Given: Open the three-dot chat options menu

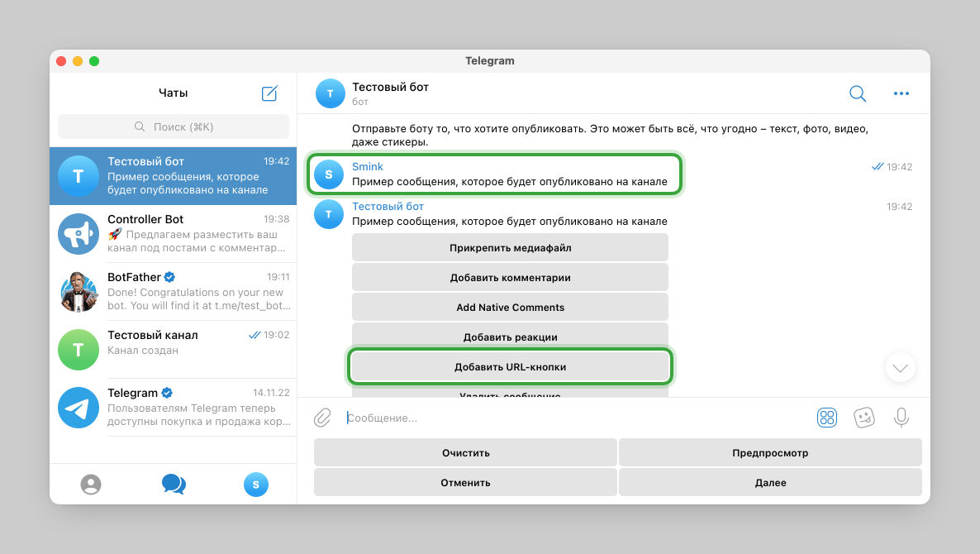Looking at the screenshot, I should coord(902,93).
